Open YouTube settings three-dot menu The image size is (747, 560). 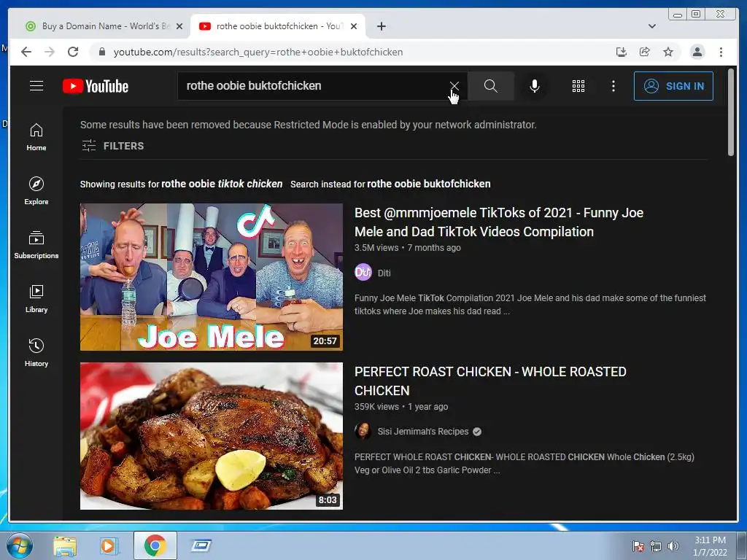tap(613, 86)
